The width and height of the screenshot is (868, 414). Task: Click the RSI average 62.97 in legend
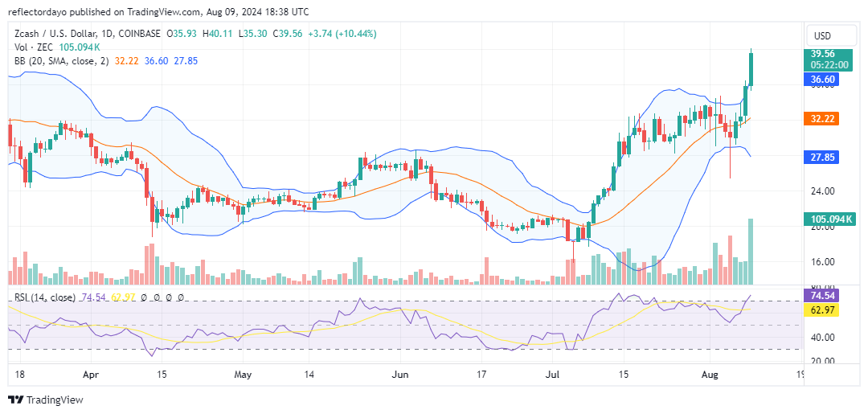(121, 297)
